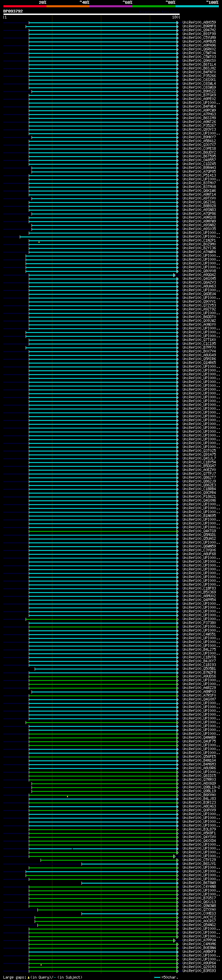Screen dimensions: 222x980
Task: Click hit label UniRef100_A7AWR4
Action: pyautogui.click(x=199, y=252)
